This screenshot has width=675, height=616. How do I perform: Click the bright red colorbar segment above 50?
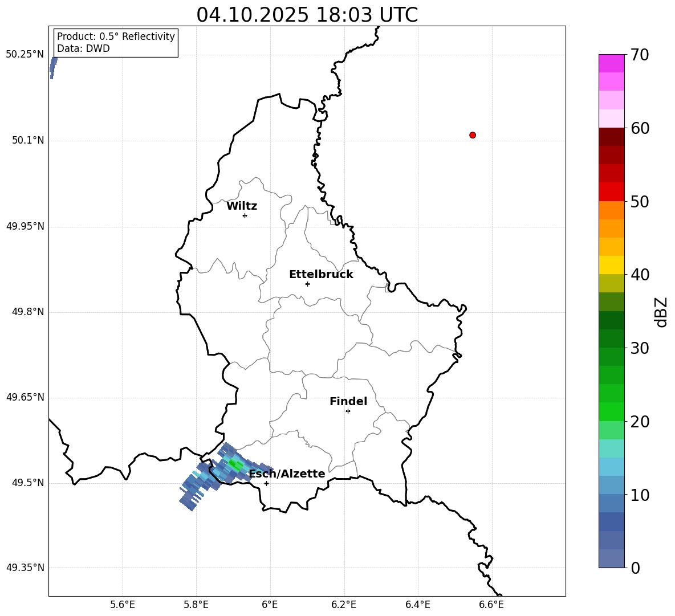(611, 192)
